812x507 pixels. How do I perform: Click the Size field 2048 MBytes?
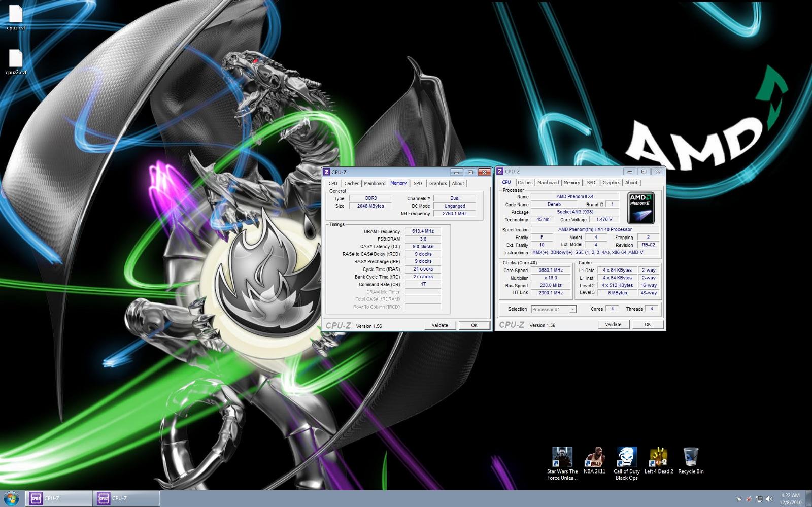[x=370, y=206]
